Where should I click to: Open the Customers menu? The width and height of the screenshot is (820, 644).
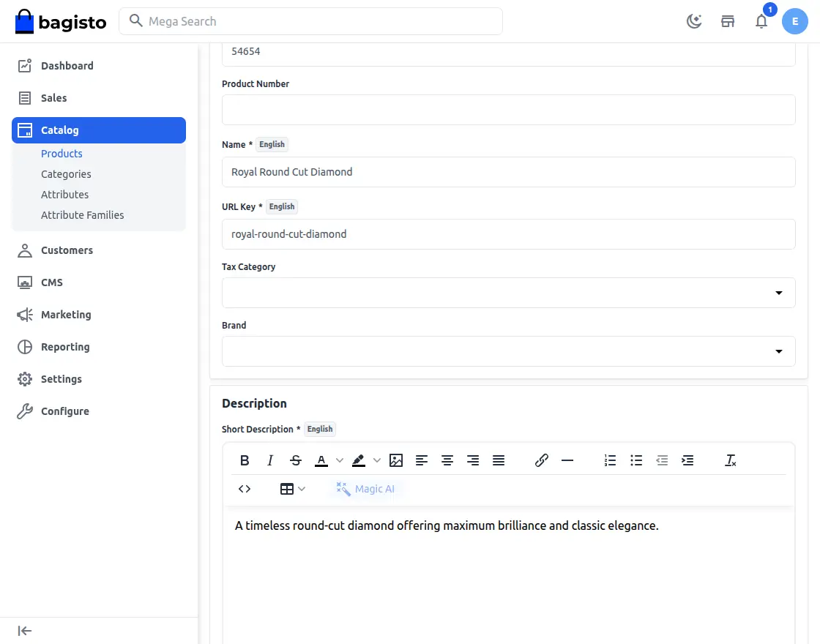click(67, 250)
